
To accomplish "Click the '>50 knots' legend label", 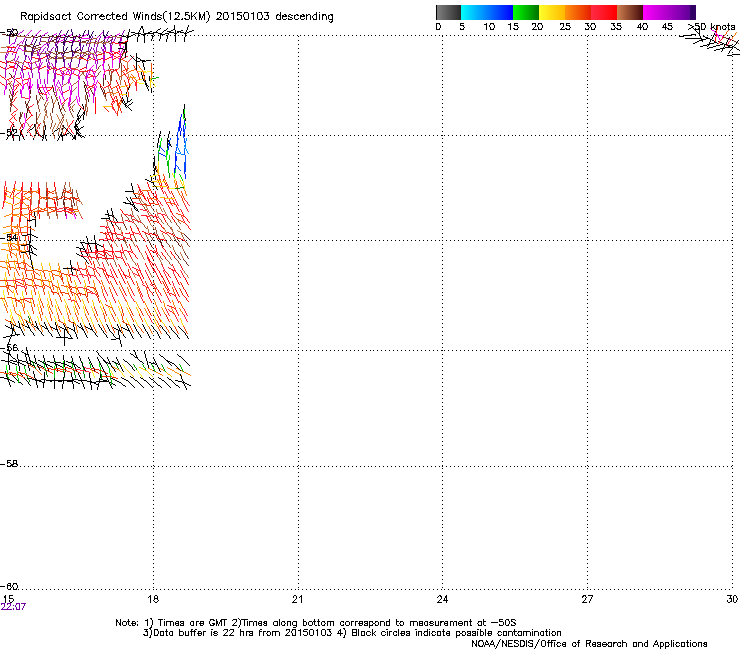I will point(712,26).
